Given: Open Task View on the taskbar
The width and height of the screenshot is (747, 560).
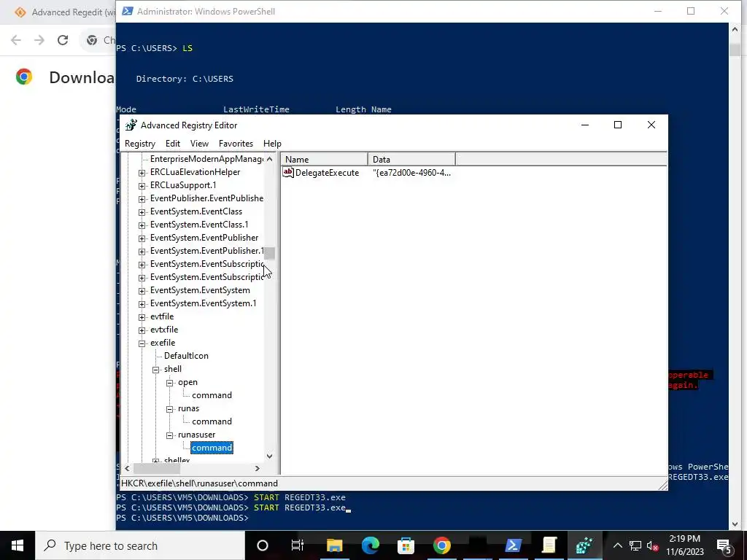Looking at the screenshot, I should point(298,545).
